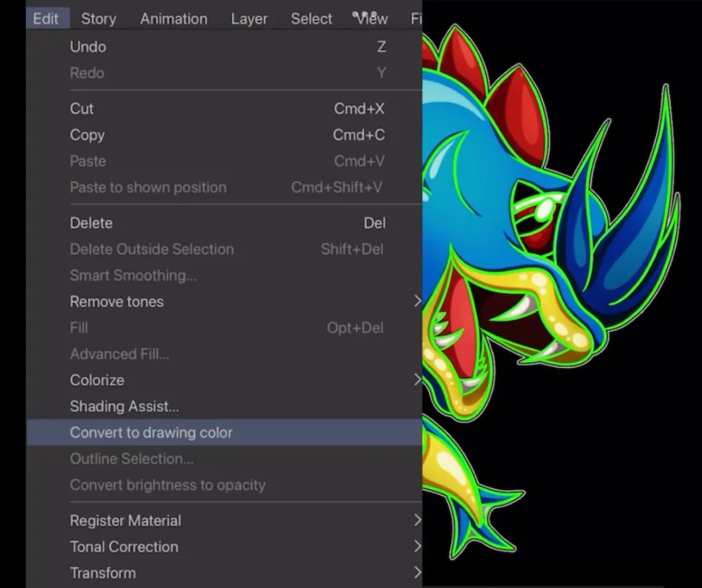702x588 pixels.
Task: Open Shading Assist dialog
Action: pyautogui.click(x=224, y=406)
